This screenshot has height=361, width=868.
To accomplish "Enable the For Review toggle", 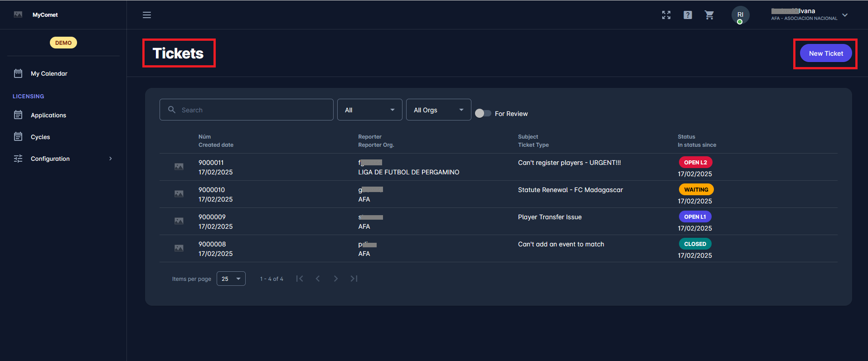I will (483, 113).
